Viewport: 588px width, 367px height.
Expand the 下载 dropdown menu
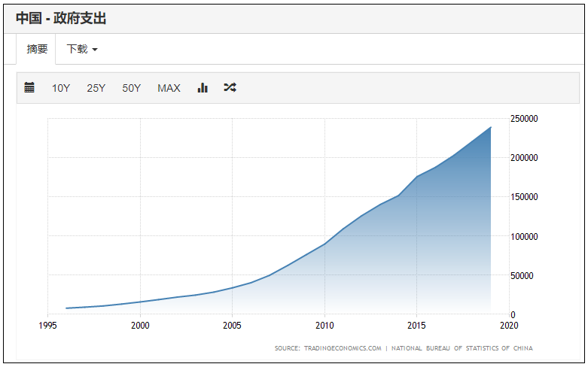(x=82, y=49)
